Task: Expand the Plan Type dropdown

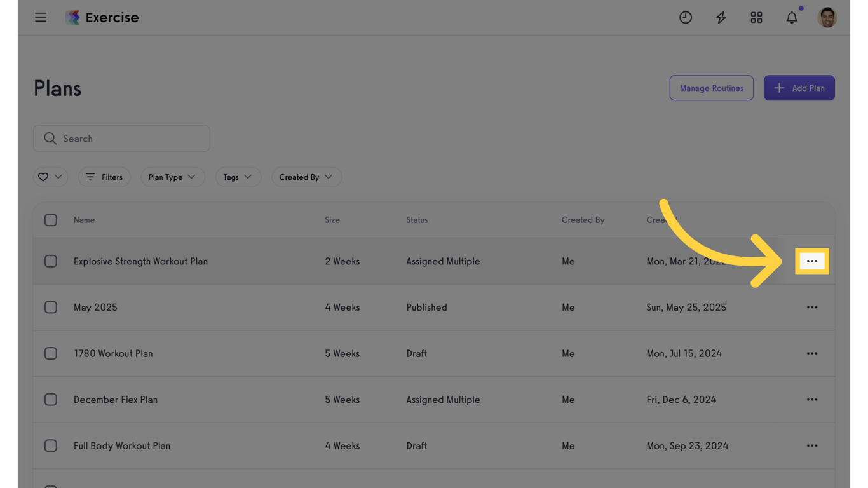Action: tap(172, 177)
